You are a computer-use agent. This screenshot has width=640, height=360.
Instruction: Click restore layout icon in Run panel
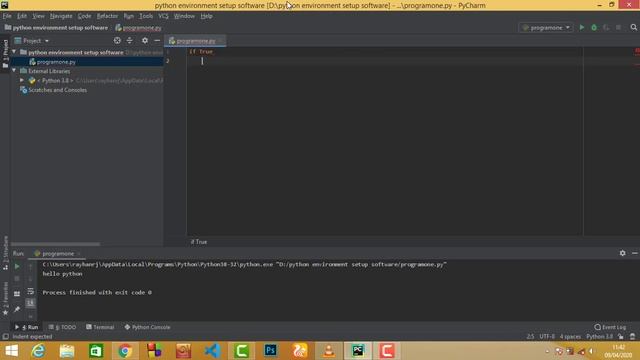tap(17, 293)
